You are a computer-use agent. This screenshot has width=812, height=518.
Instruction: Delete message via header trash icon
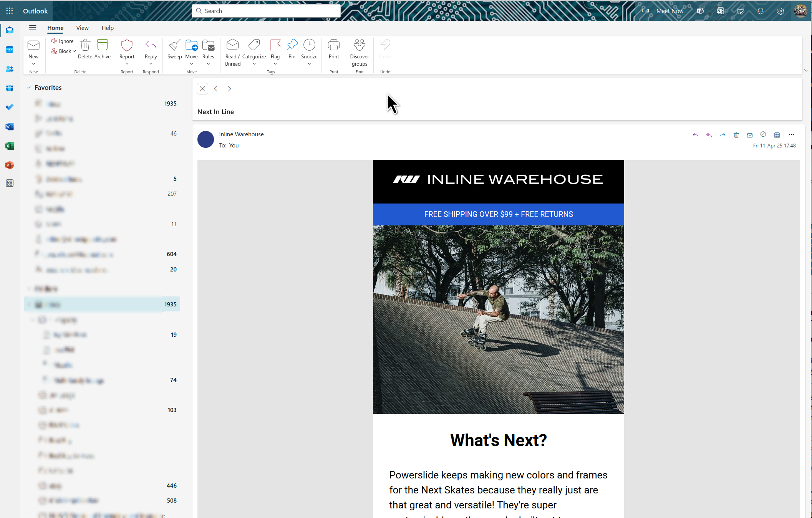coord(736,135)
